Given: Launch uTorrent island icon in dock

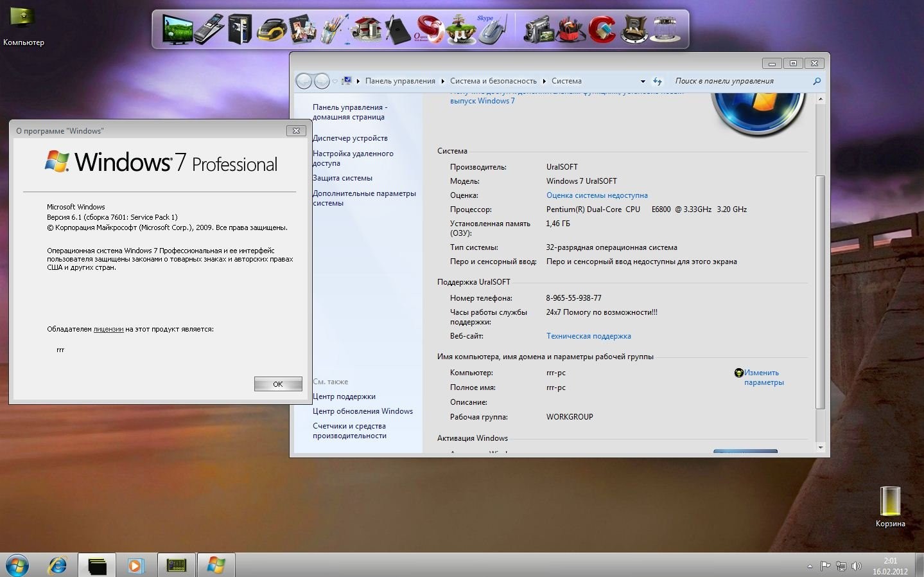Looking at the screenshot, I should point(460,30).
